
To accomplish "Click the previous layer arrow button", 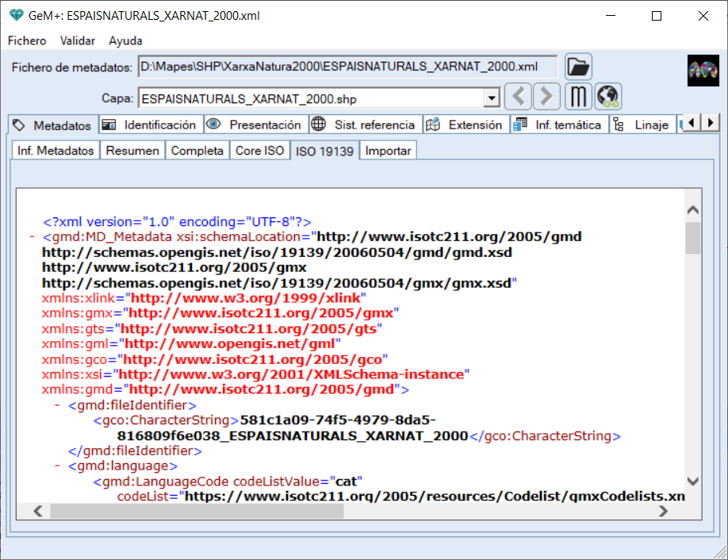I will point(519,98).
